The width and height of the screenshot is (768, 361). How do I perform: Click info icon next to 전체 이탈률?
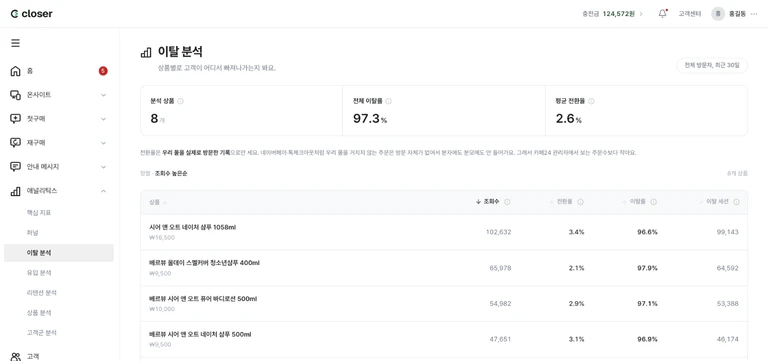388,101
